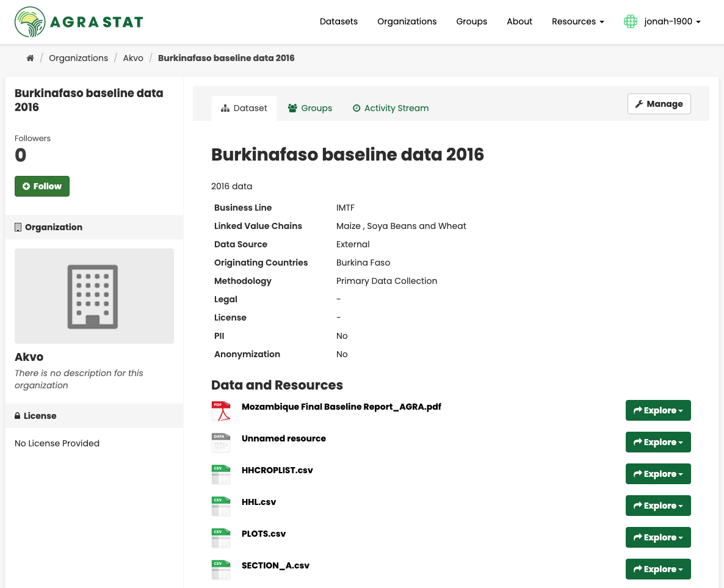Click the CSV icon beside HHL.csv
The height and width of the screenshot is (588, 724).
click(221, 506)
